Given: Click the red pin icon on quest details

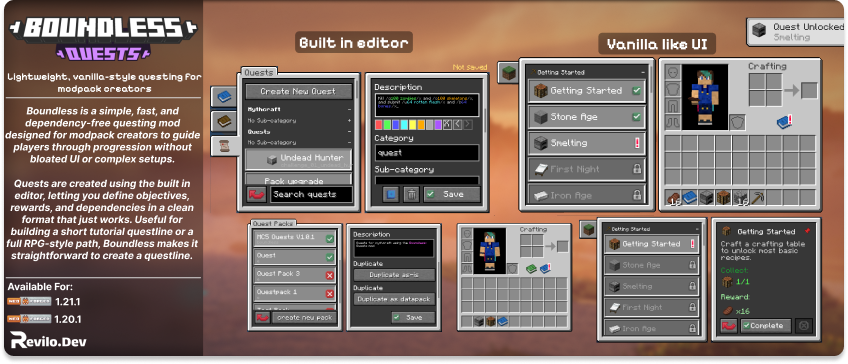Looking at the screenshot, I should (808, 231).
